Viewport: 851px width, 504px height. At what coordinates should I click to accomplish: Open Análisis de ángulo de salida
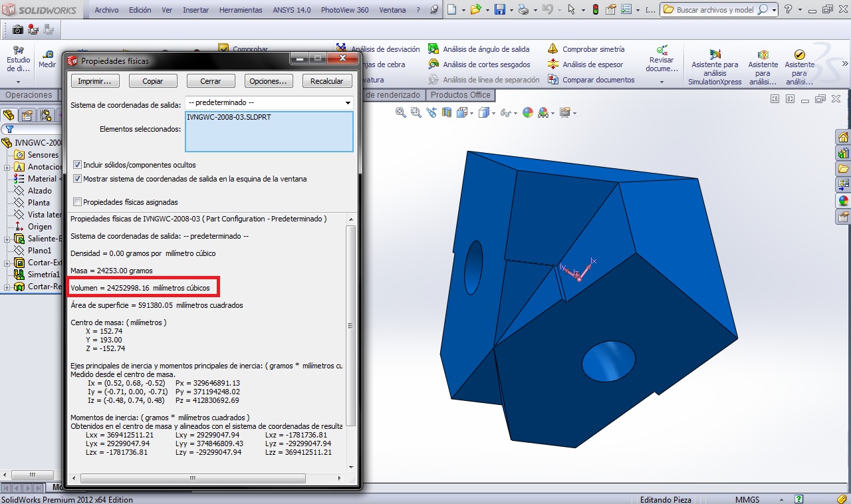pos(479,49)
